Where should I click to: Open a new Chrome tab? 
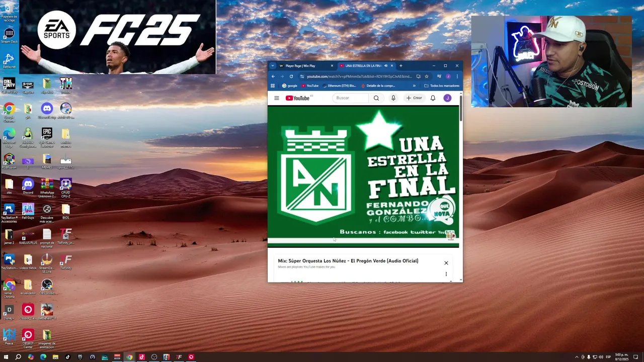400,66
